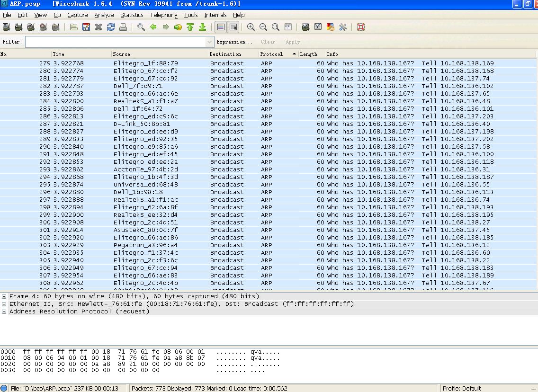
Task: Open the Help lifebuoy icon
Action: point(361,27)
